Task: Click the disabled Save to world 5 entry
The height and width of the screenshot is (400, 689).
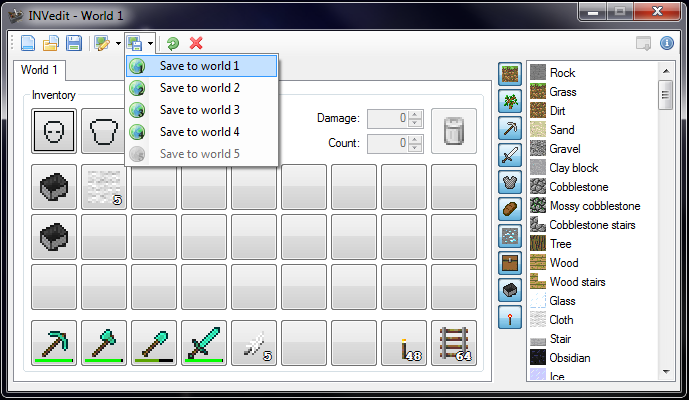Action: tap(202, 154)
